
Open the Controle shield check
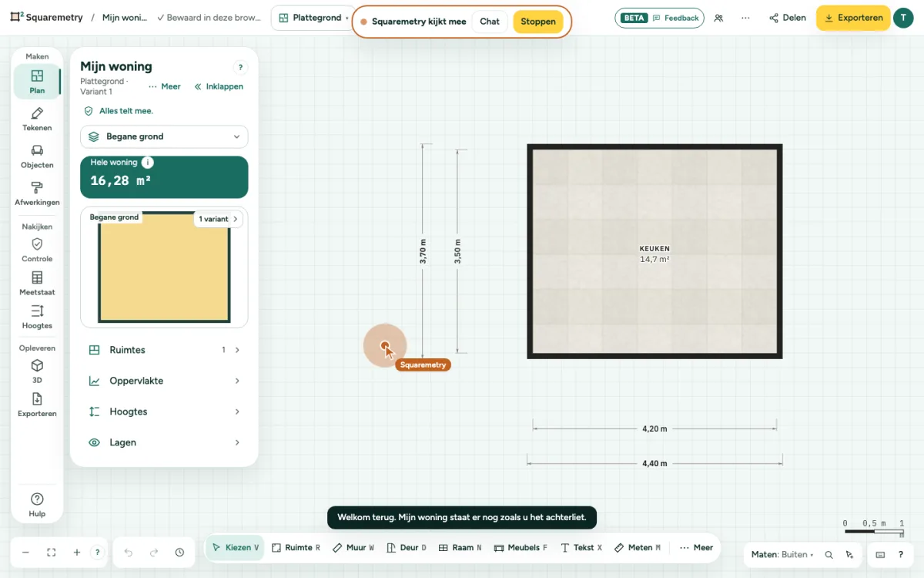coord(37,250)
